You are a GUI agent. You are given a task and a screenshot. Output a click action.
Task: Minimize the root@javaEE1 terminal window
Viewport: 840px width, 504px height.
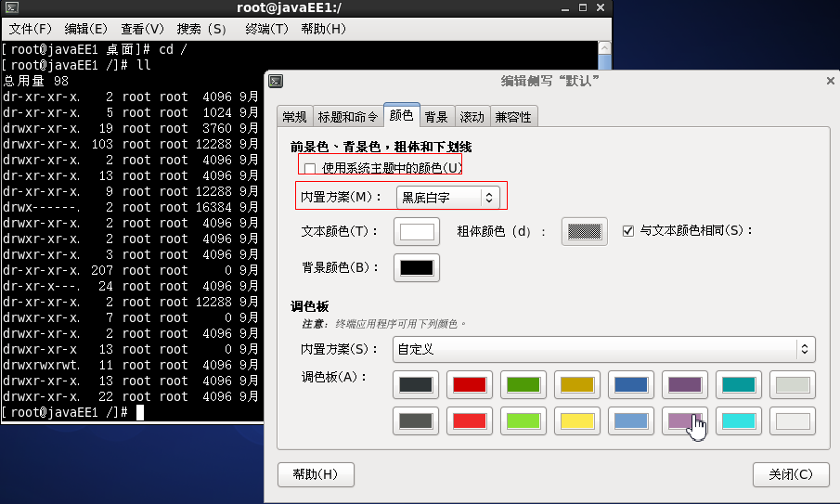(565, 8)
